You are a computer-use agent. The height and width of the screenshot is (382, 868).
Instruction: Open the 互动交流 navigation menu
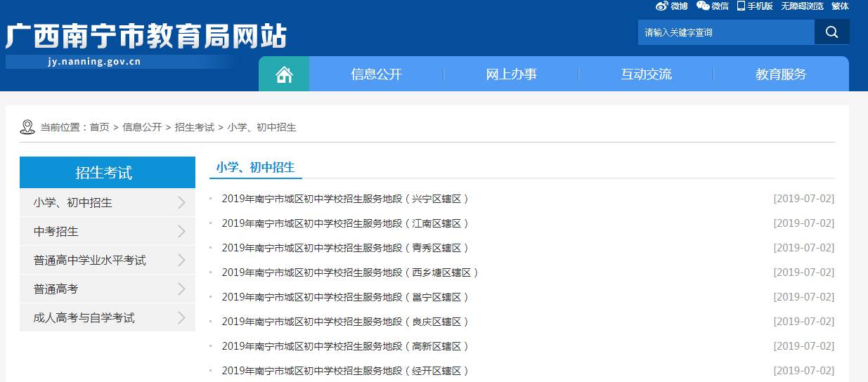(x=646, y=74)
